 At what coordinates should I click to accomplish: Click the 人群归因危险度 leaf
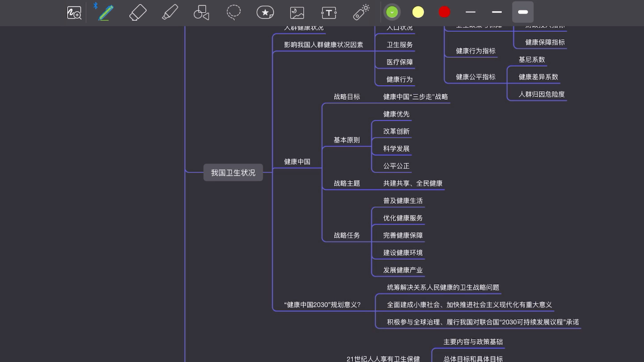click(x=542, y=94)
